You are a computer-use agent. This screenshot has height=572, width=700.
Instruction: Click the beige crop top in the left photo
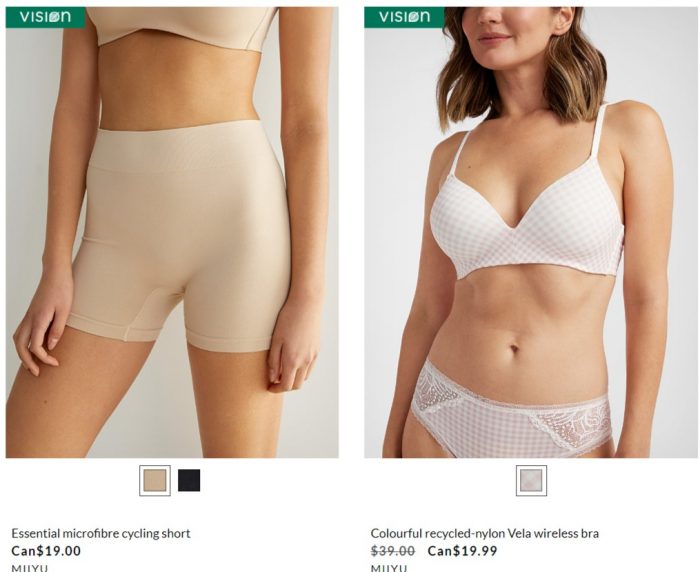pos(181,27)
